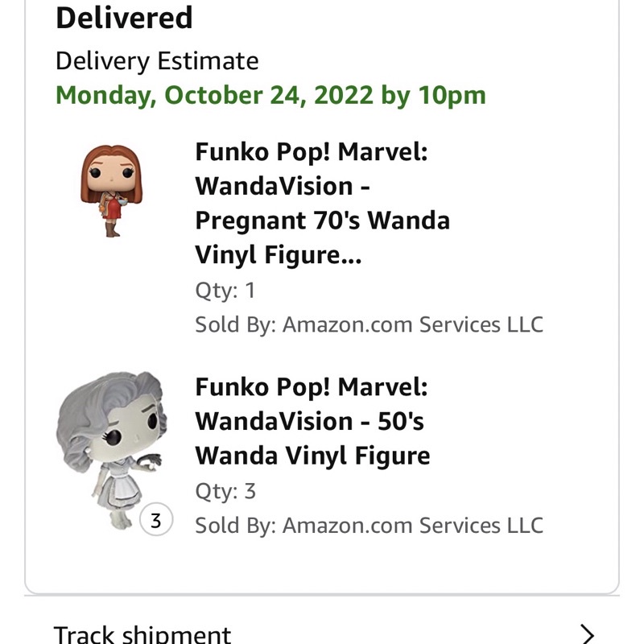Click the "Qty: 3" quantity text
644x644 pixels.
click(225, 491)
